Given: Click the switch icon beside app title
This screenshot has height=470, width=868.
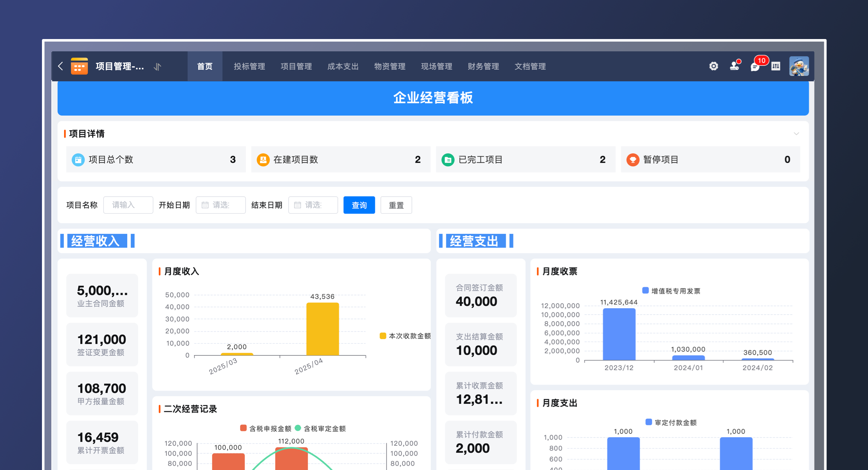Looking at the screenshot, I should (158, 67).
